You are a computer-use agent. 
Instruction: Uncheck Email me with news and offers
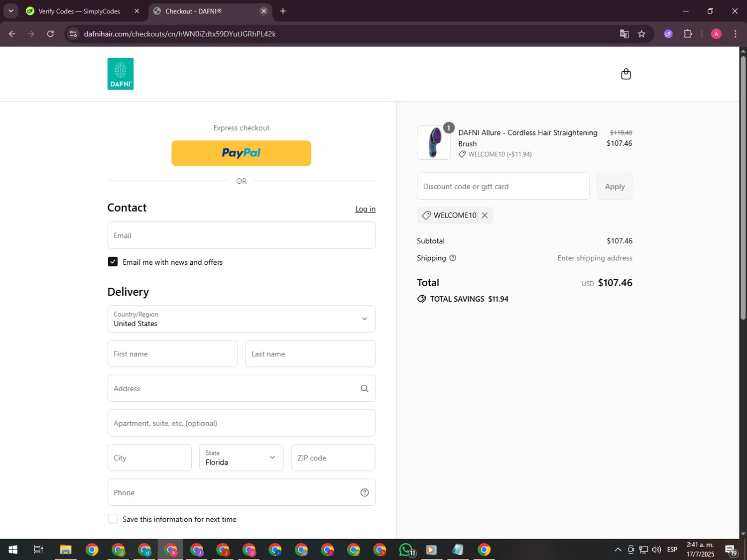pos(113,262)
